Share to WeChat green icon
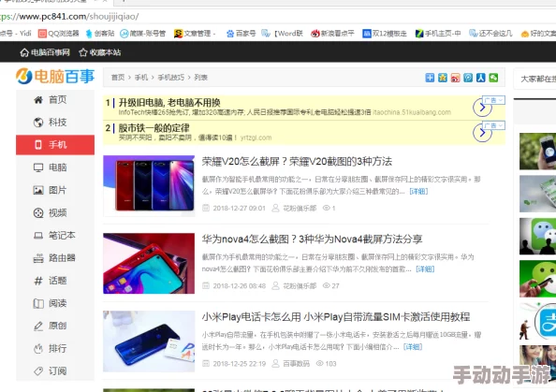556x392 pixels. coord(493,78)
